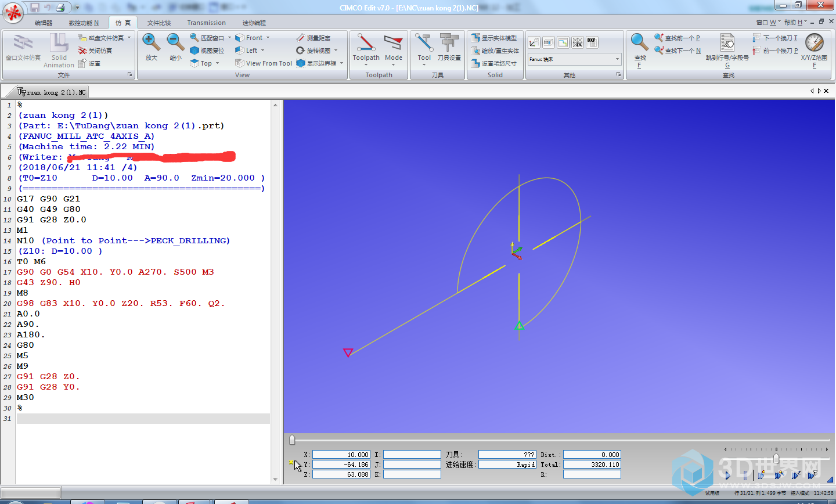Switch to Left view
Viewport: 836px width, 504px height.
(246, 51)
